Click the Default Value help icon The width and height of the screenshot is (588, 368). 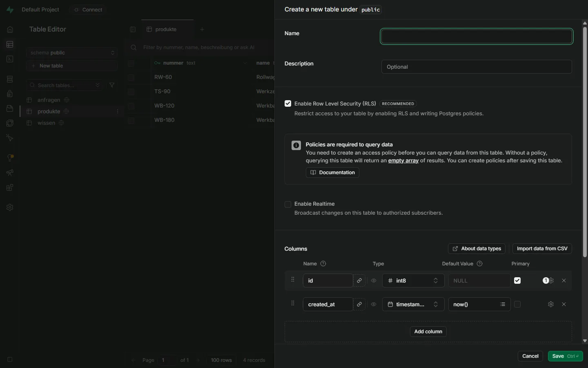pos(480,264)
